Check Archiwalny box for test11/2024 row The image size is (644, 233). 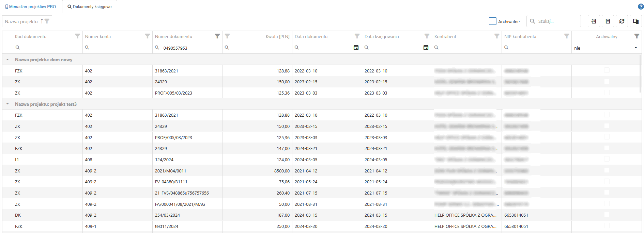click(x=607, y=226)
